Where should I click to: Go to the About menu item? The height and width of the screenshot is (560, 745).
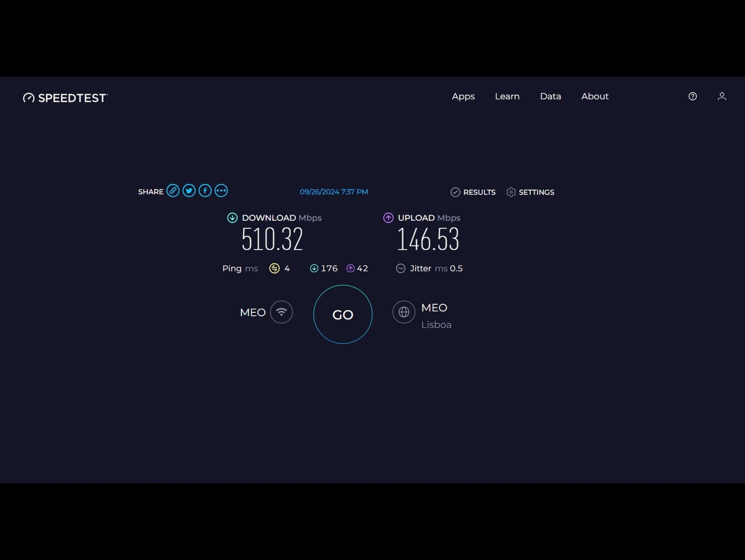pos(595,96)
